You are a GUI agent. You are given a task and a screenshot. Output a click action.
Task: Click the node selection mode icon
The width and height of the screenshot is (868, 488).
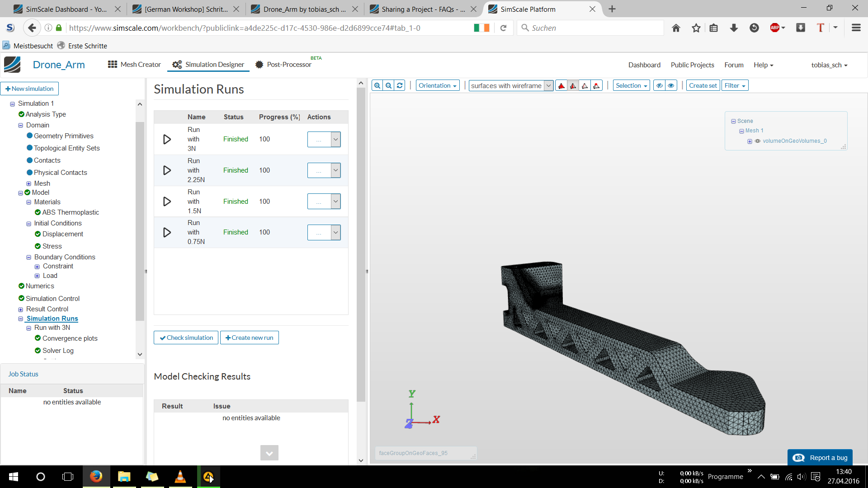(596, 85)
